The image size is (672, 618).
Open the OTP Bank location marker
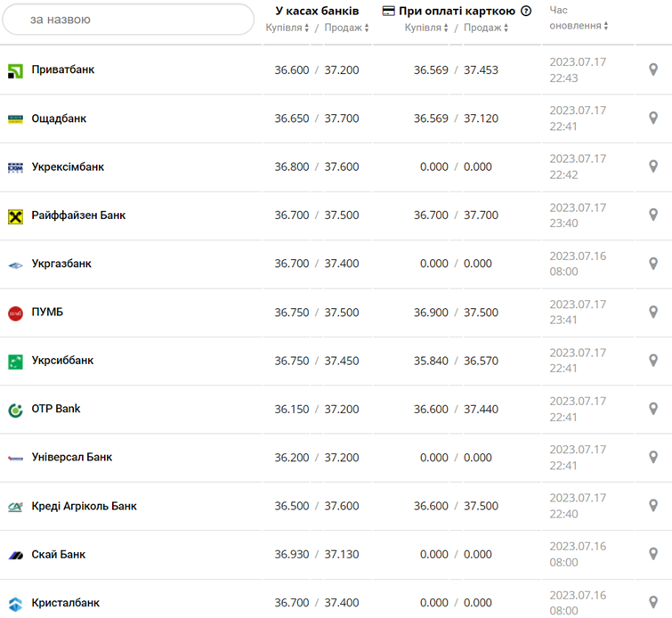652,409
